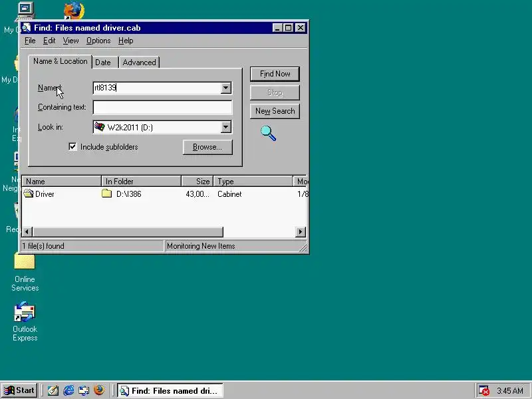Click the Named text field containing rtl8139
Image resolution: width=532 pixels, height=399 pixels.
coord(157,88)
